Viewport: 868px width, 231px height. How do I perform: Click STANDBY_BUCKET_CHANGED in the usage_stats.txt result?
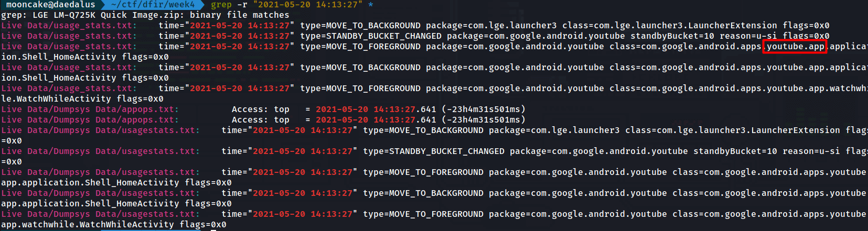click(x=384, y=36)
